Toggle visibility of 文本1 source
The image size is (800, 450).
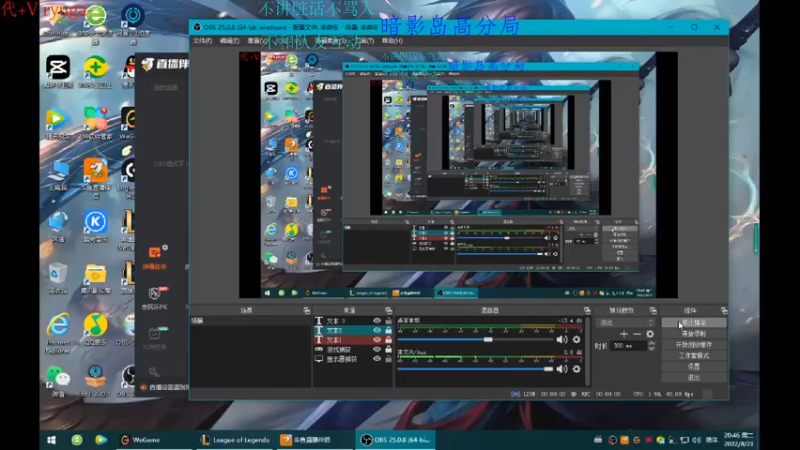click(377, 340)
